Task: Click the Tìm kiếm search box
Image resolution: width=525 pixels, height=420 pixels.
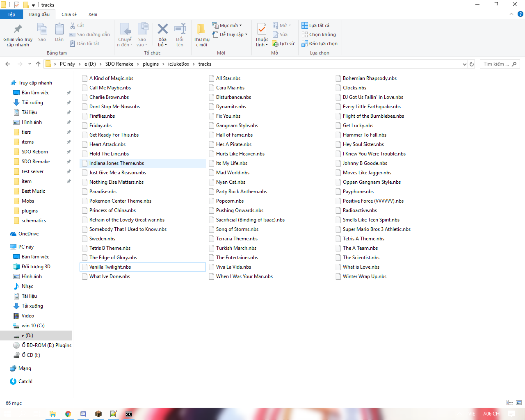Action: pos(500,64)
